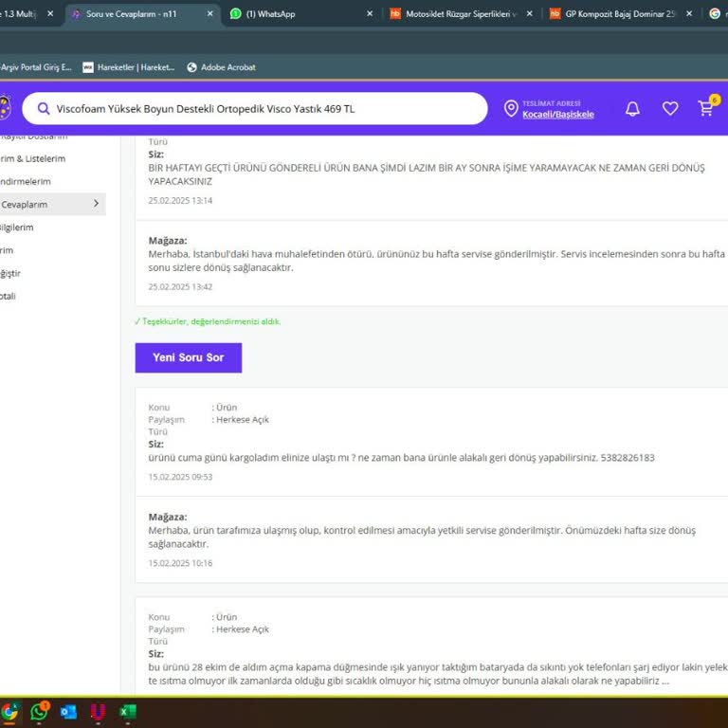Open the Arşiv Portal Giriş bookmark
The image size is (728, 728).
pyautogui.click(x=36, y=67)
